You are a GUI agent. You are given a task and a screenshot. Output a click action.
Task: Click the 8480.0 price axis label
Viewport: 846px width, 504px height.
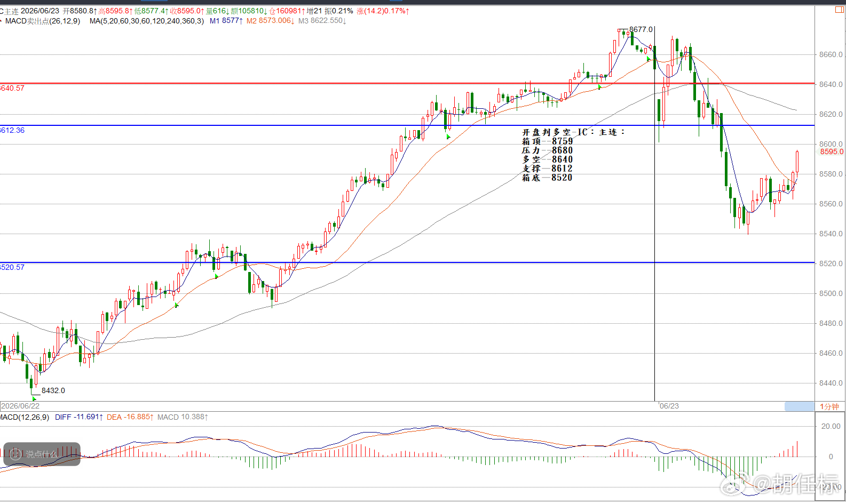click(x=831, y=323)
